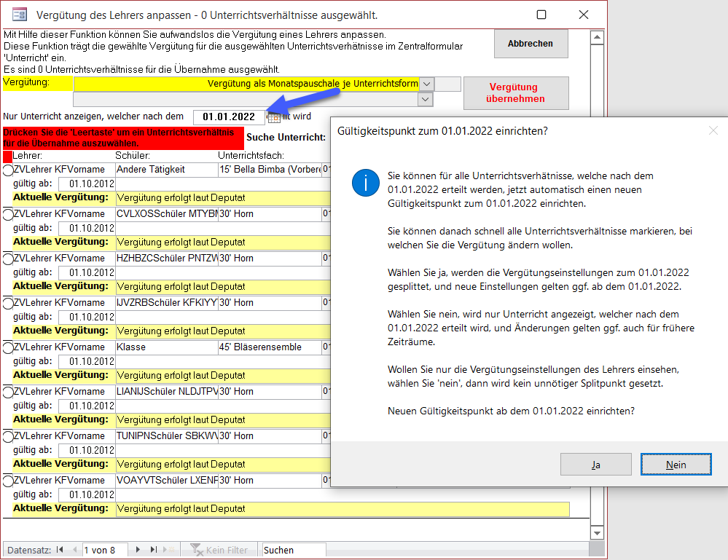Go to next record in navigator

point(138,550)
